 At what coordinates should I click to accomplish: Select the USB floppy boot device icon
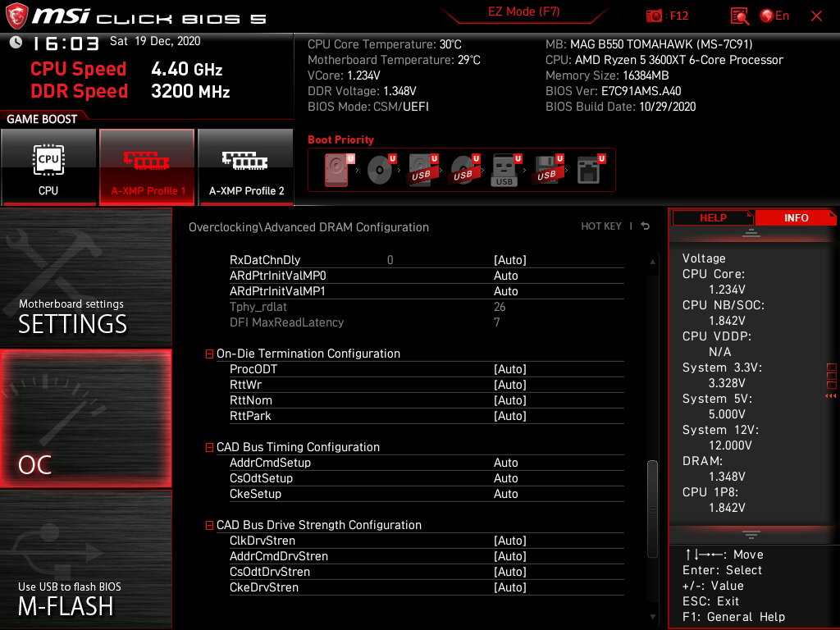tap(548, 170)
